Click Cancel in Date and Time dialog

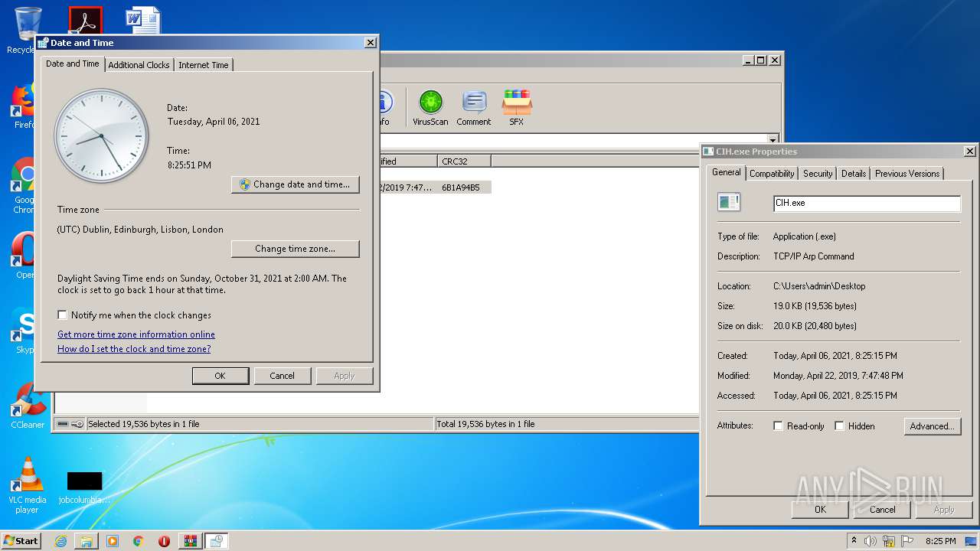(282, 376)
